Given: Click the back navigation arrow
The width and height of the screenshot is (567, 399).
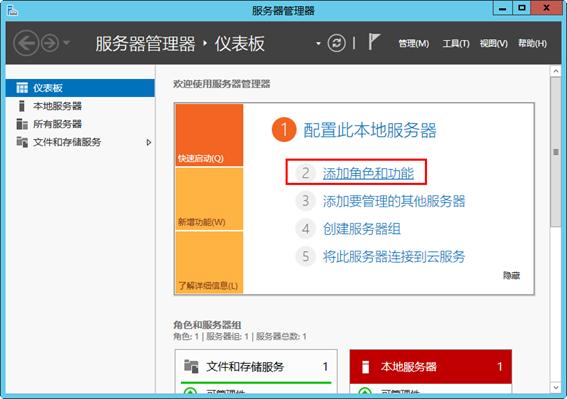Looking at the screenshot, I should [26, 43].
